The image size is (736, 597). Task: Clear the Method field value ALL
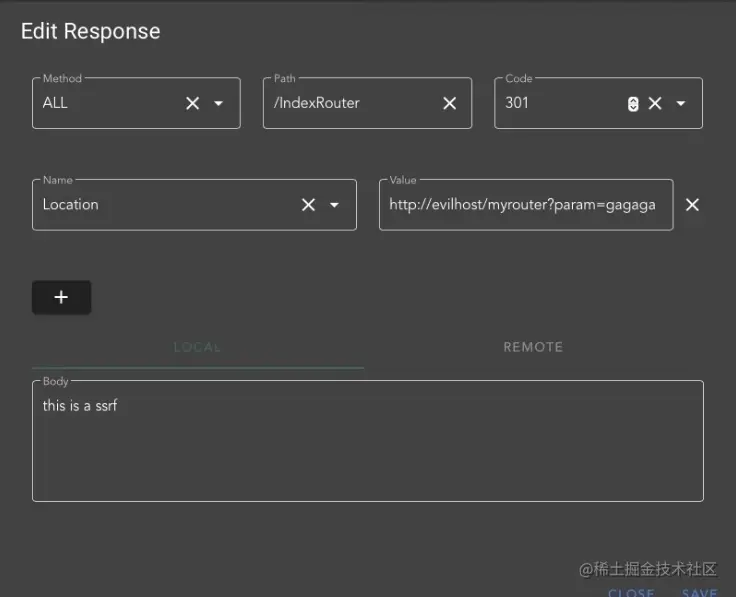192,103
